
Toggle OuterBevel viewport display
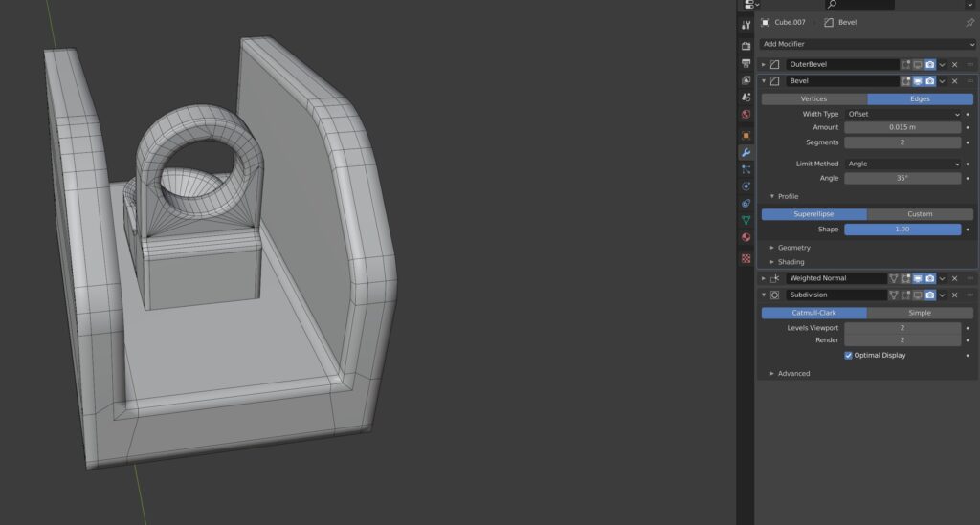(x=918, y=64)
